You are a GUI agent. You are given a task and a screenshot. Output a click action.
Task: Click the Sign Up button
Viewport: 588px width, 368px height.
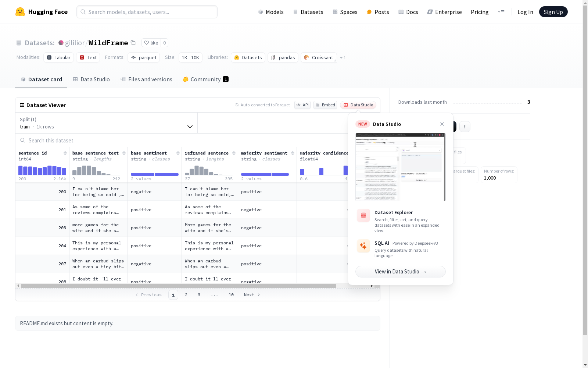(x=553, y=12)
